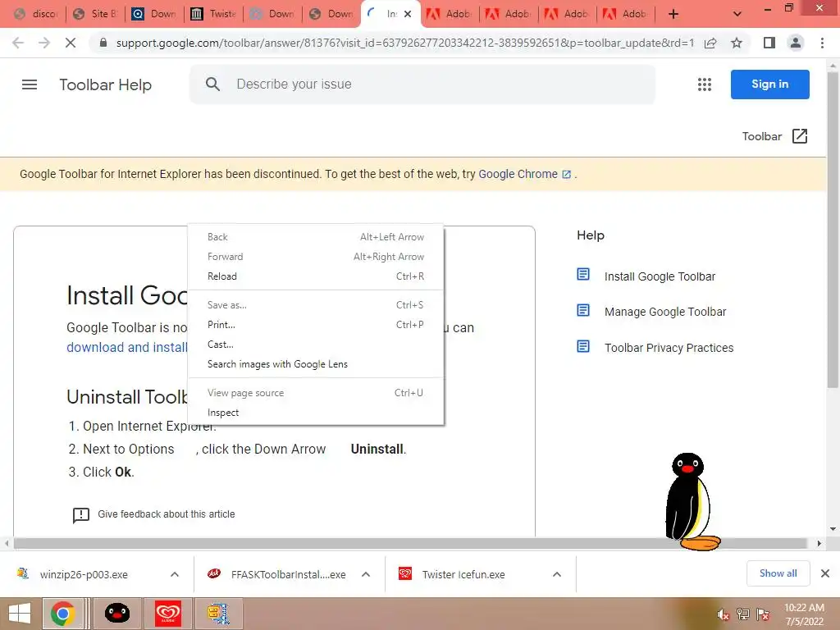Viewport: 840px width, 630px height.
Task: Click the Chrome taskbar icon
Action: coord(62,614)
